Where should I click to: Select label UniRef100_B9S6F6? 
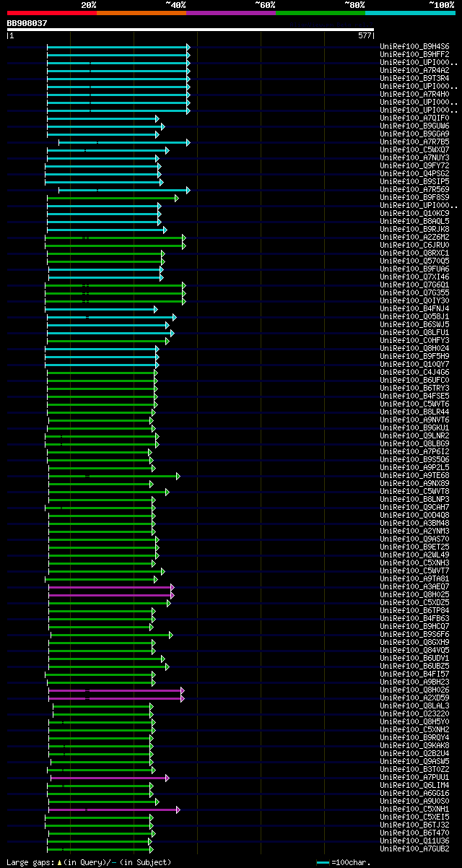tap(414, 634)
